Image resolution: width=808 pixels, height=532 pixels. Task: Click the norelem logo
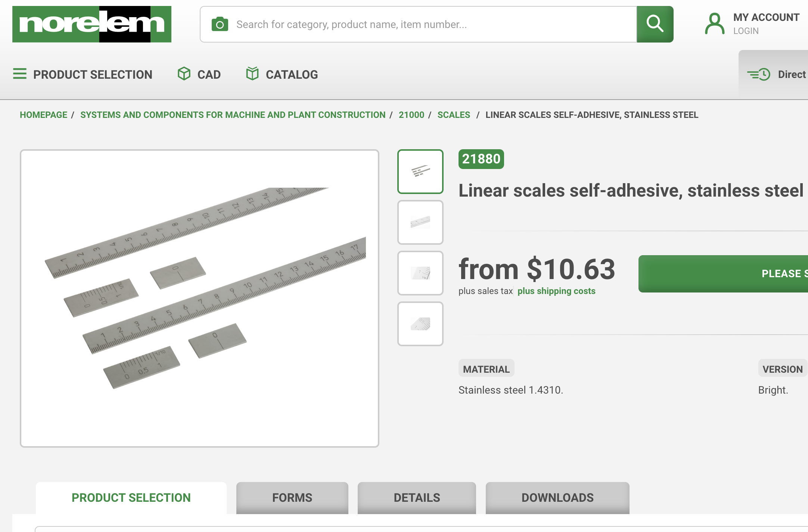(92, 24)
